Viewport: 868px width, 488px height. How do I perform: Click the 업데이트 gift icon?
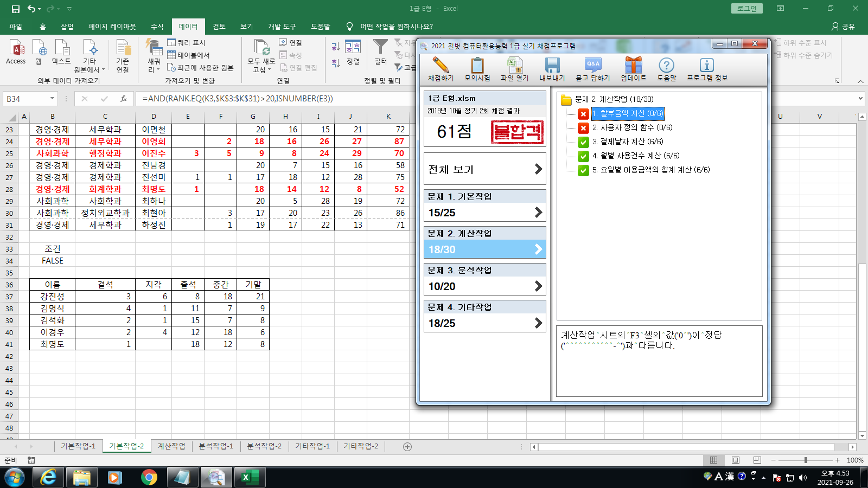point(633,66)
